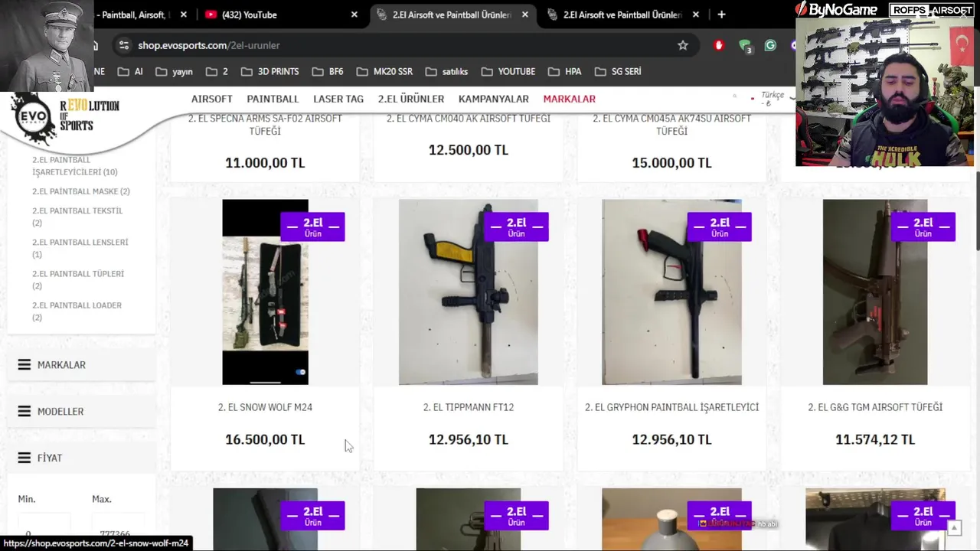
Task: Expand the MODELLER filter panel
Action: click(82, 412)
